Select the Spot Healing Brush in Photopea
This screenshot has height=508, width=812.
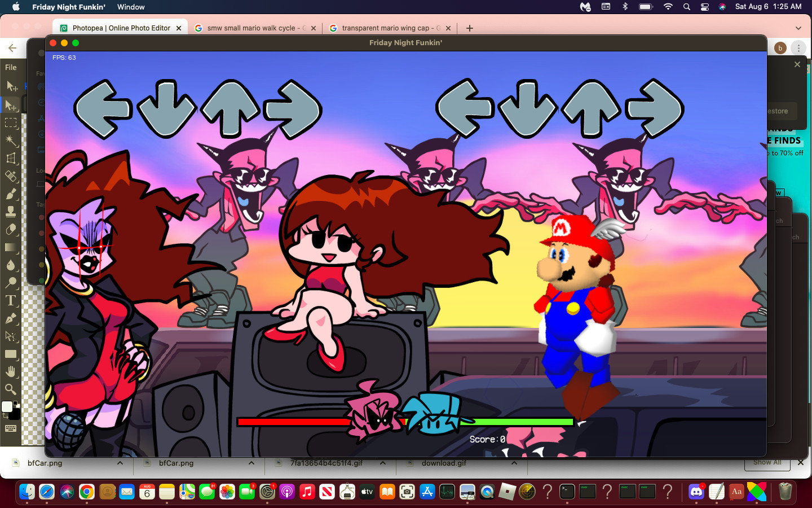tap(11, 176)
